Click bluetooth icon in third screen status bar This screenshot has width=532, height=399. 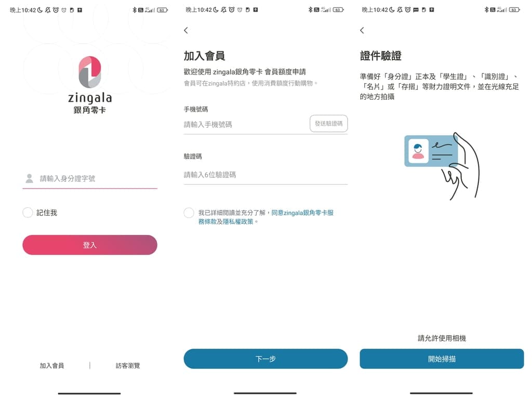coord(486,10)
